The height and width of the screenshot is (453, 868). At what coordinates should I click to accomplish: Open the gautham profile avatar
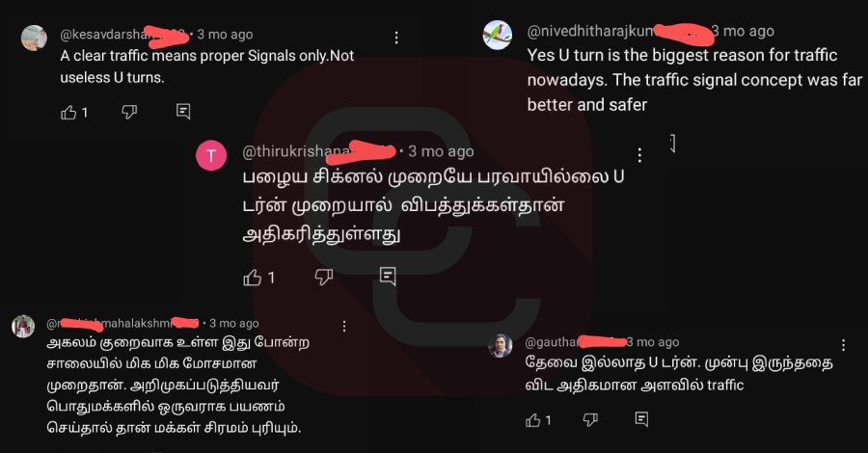coord(500,346)
